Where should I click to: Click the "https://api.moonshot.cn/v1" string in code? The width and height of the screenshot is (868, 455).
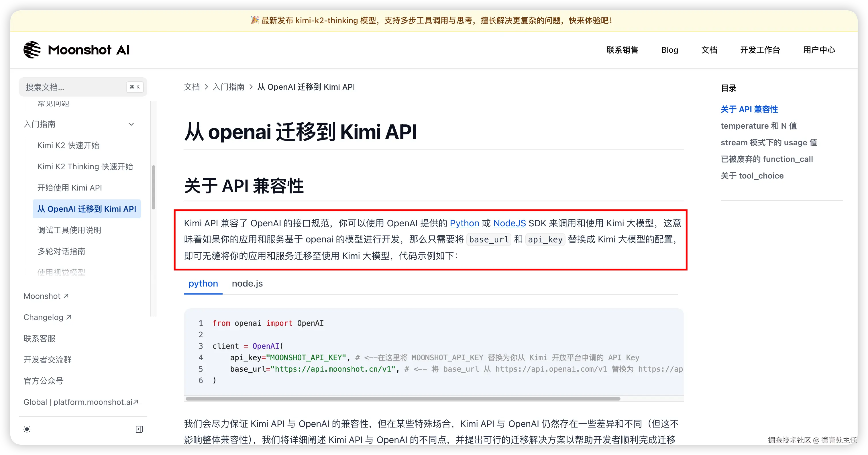tap(333, 369)
